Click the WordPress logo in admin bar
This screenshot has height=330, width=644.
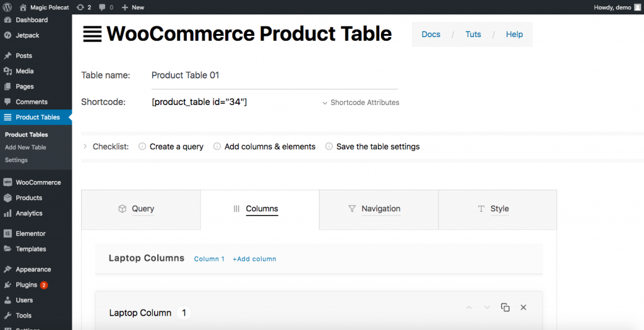[7, 7]
